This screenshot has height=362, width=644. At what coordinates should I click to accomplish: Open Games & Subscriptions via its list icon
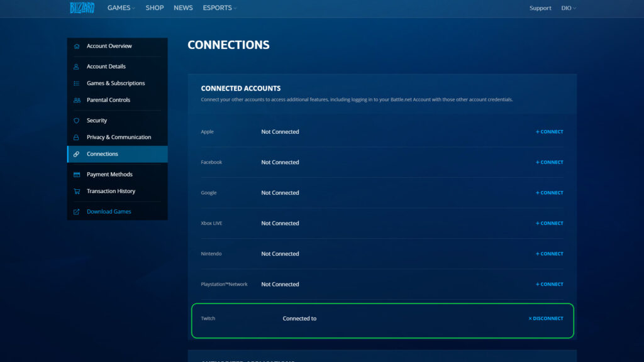tap(76, 82)
